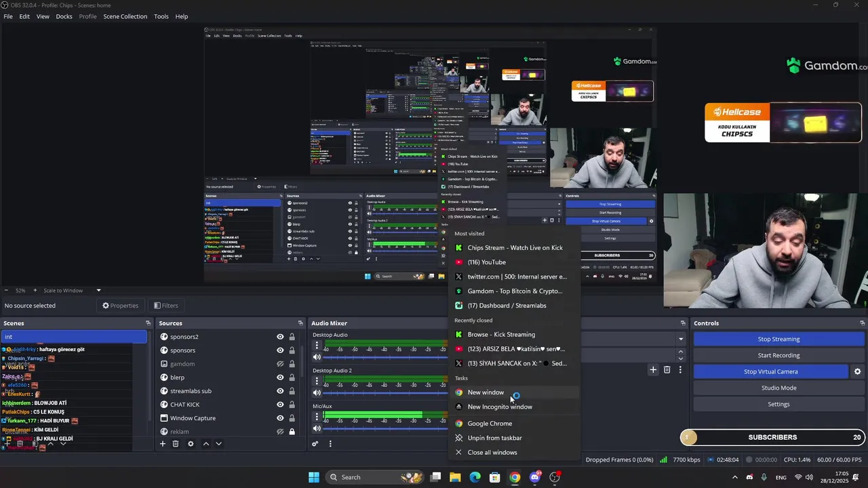Open Audio Mixer toolbar three-dot menu
Screen dimensions: 868x488
[330, 444]
